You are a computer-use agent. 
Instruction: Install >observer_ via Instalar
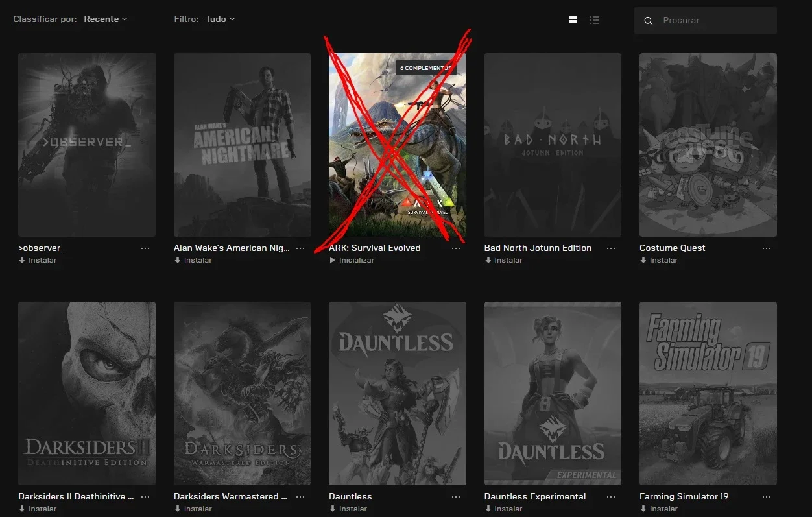tap(38, 260)
